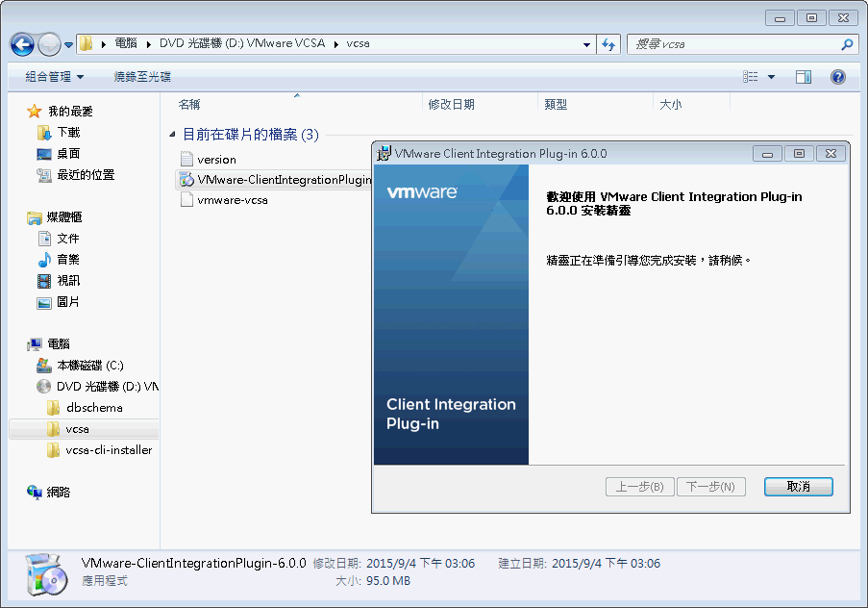Click the 視訊 film icon in the sidebar

(x=44, y=281)
